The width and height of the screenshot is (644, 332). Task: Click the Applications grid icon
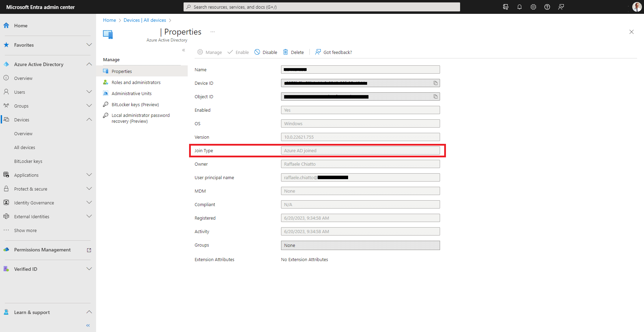(6, 175)
